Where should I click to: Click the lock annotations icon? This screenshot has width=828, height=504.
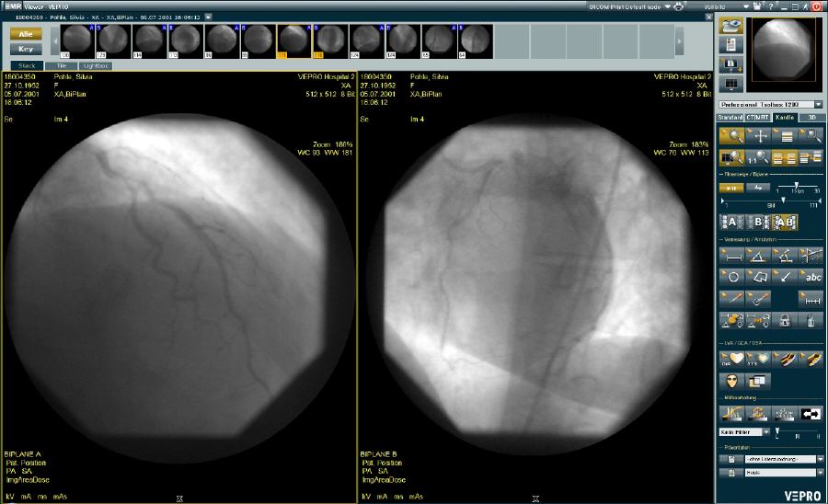[x=785, y=320]
